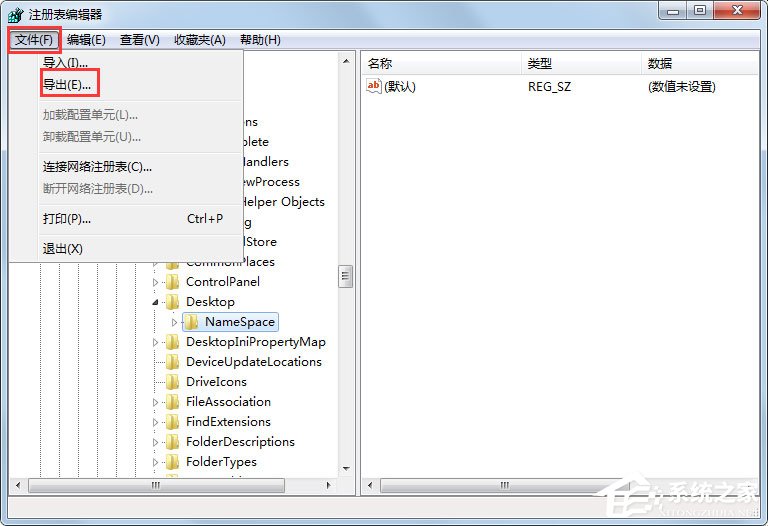Open the 查看(V) menu

click(140, 40)
